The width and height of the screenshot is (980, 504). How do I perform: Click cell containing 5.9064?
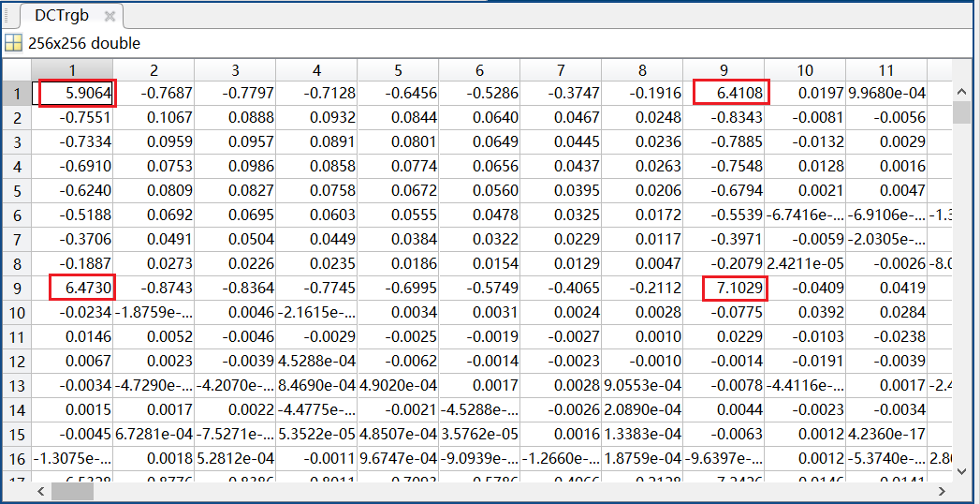[x=72, y=94]
